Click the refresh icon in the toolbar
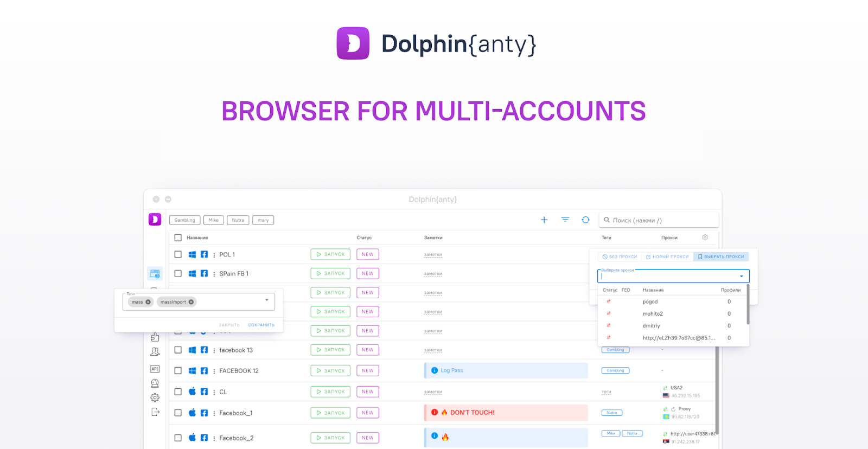Screen dimensions: 868x449 (x=585, y=220)
